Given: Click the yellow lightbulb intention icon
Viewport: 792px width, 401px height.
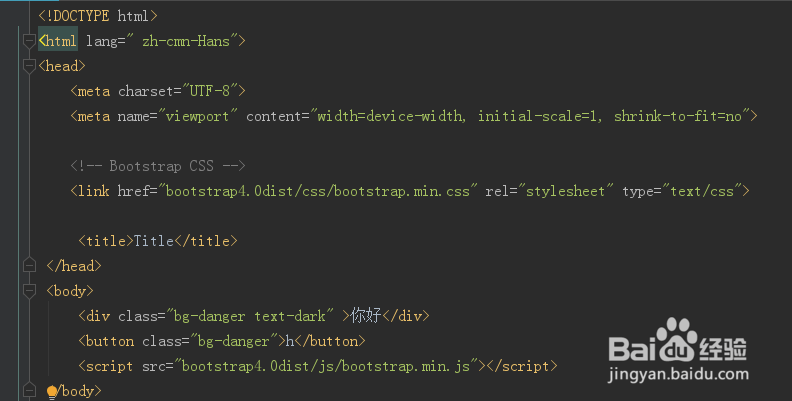Looking at the screenshot, I should 52,391.
